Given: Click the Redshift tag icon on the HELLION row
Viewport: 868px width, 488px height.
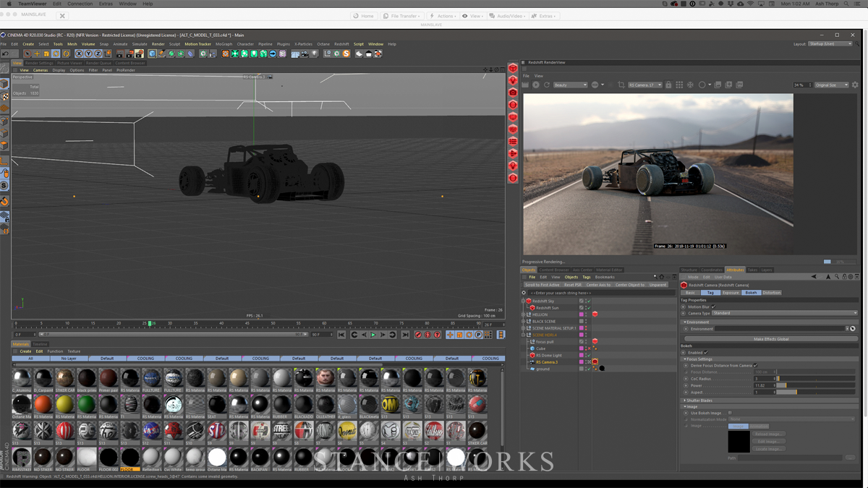Looking at the screenshot, I should click(595, 314).
